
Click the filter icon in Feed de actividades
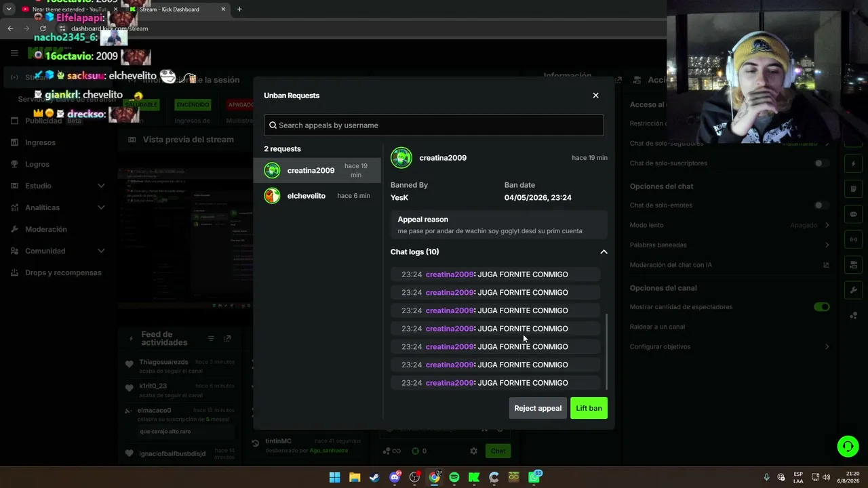[211, 338]
